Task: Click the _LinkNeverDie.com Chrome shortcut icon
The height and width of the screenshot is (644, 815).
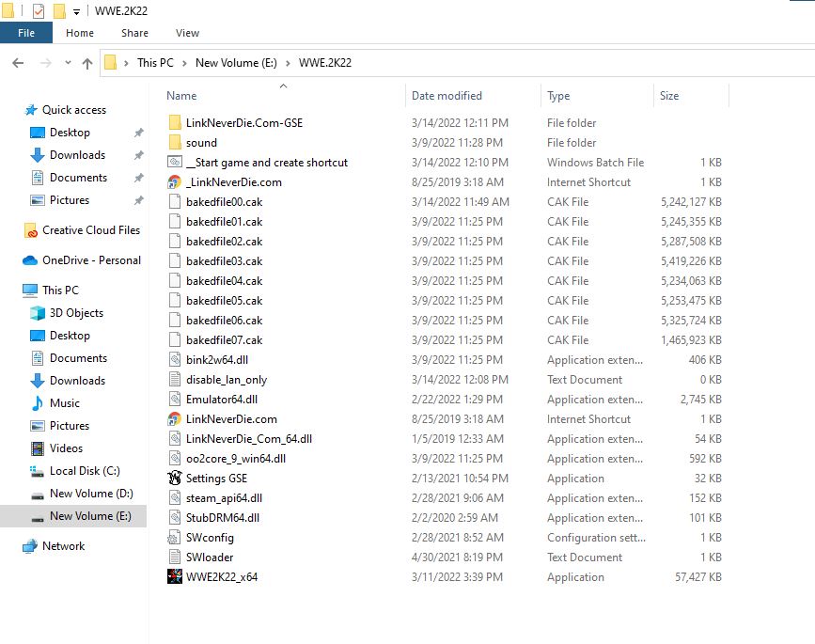Action: coord(174,182)
